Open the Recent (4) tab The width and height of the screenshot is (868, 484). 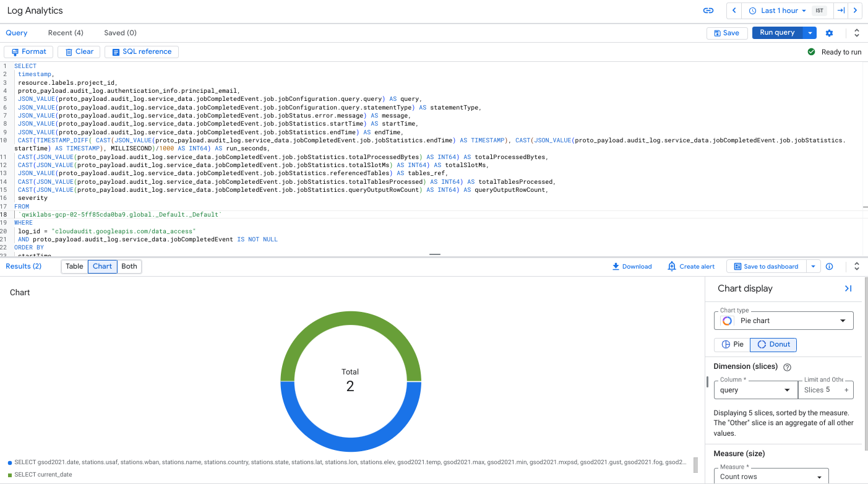pos(66,33)
